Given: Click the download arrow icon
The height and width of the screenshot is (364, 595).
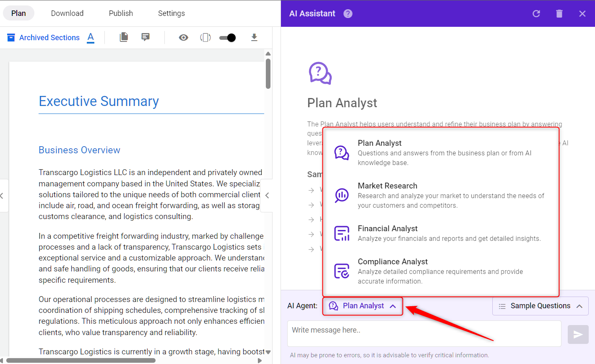Looking at the screenshot, I should pyautogui.click(x=254, y=38).
